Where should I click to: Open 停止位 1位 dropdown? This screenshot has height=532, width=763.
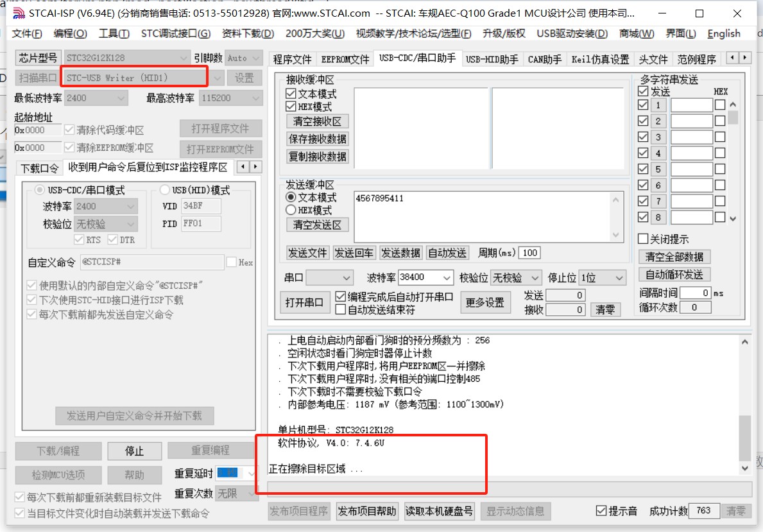pyautogui.click(x=602, y=277)
